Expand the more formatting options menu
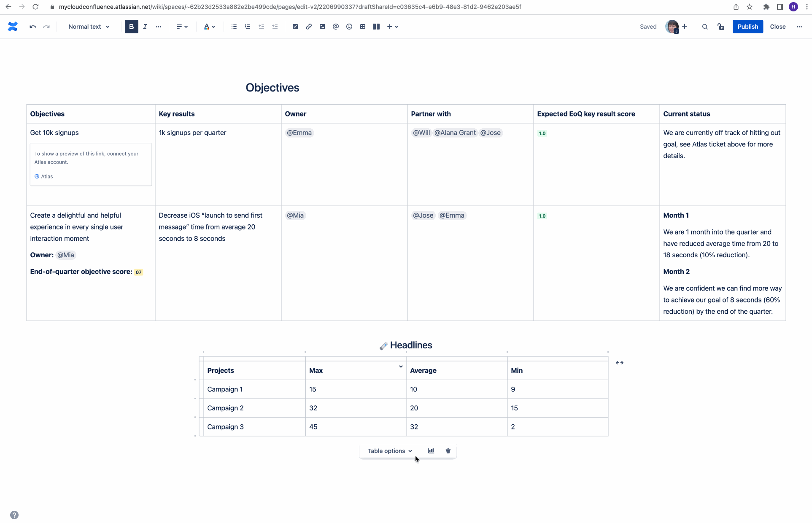The image size is (812, 523). click(159, 27)
